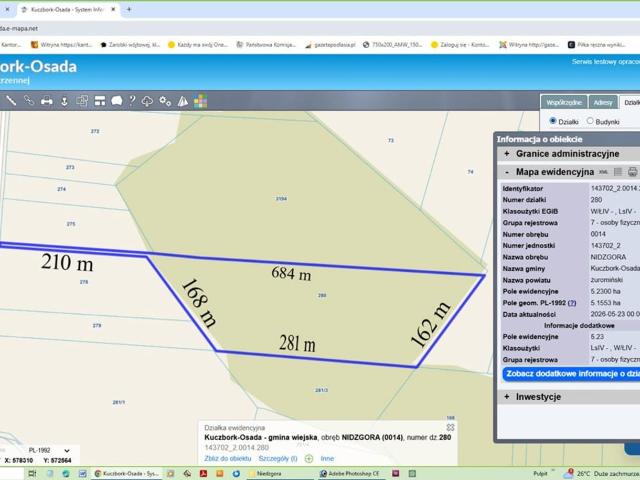The width and height of the screenshot is (640, 480).
Task: Click the Pulpit toolbar in taskbar
Action: tap(540, 473)
